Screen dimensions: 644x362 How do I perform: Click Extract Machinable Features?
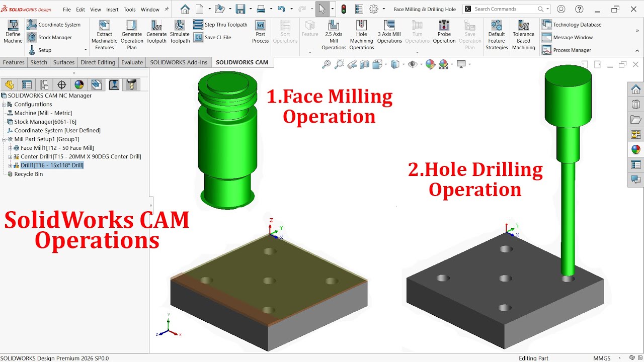104,35
